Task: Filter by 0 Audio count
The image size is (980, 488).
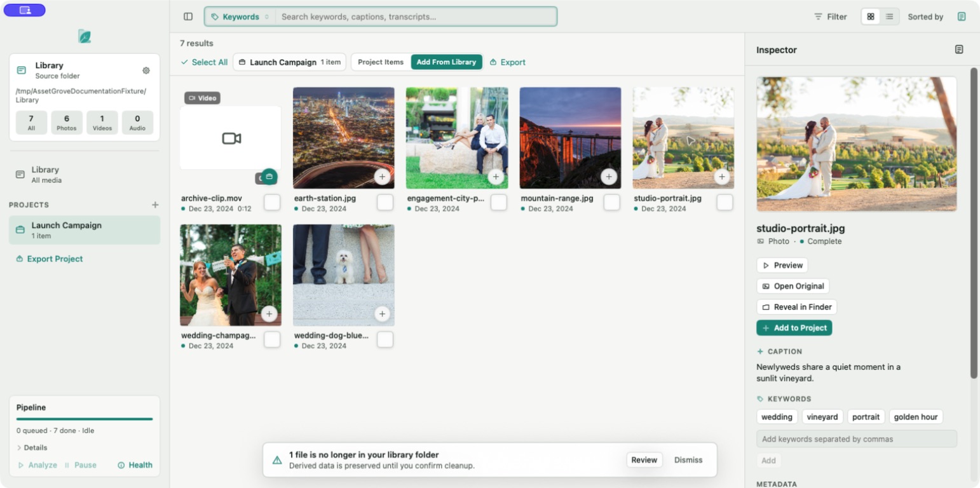Action: click(137, 123)
